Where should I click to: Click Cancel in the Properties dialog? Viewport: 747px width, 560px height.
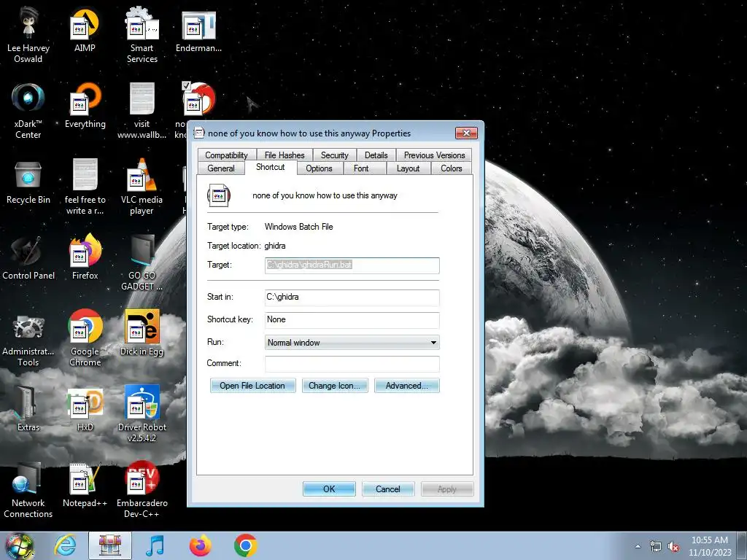388,489
